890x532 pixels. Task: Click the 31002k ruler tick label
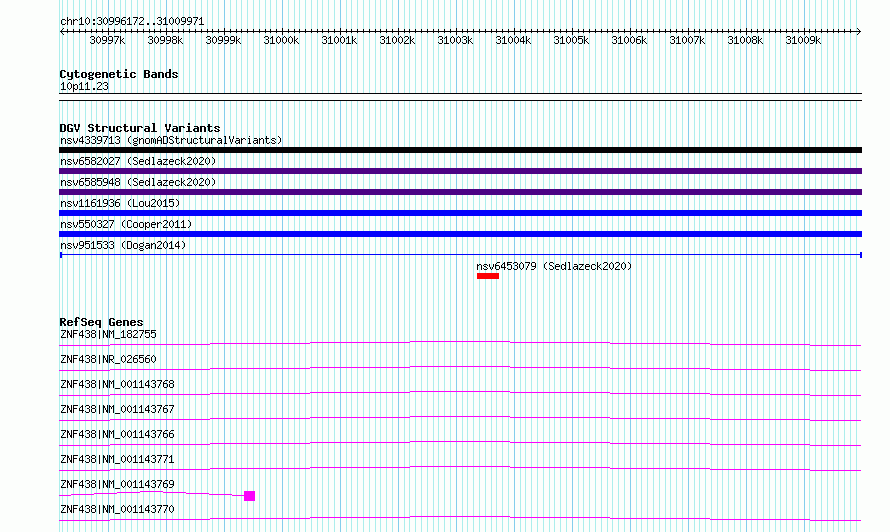point(397,40)
